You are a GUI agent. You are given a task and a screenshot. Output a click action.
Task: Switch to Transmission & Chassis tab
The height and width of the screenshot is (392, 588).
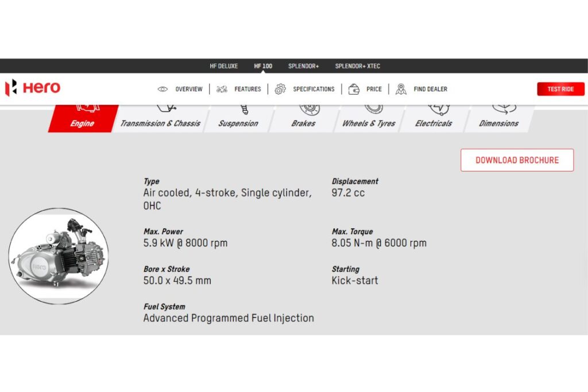click(x=160, y=118)
